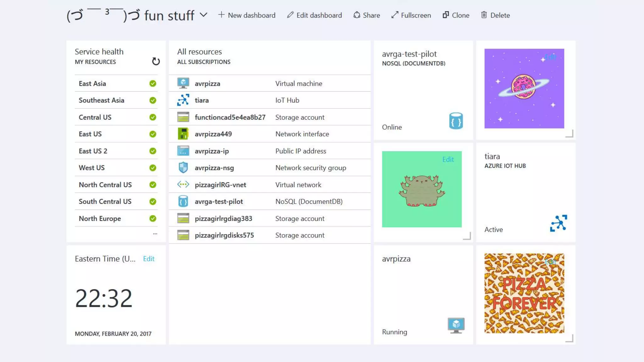Click the Service health tile title
The image size is (644, 362).
click(99, 52)
